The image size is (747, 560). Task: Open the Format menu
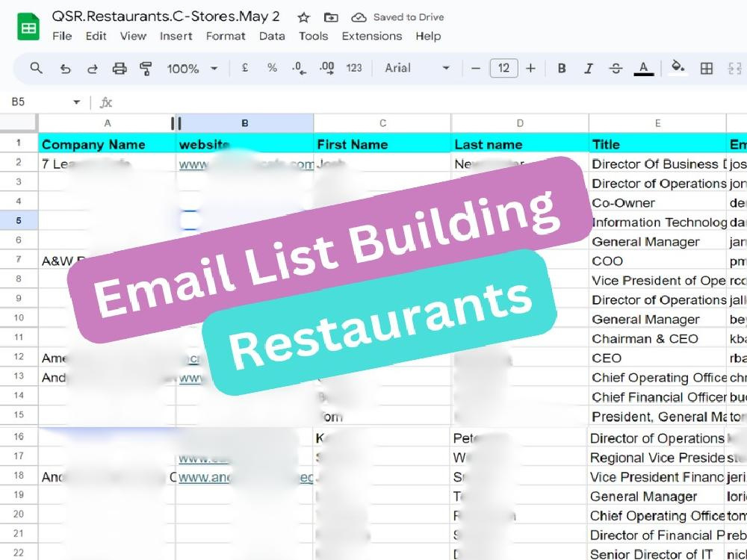click(226, 36)
